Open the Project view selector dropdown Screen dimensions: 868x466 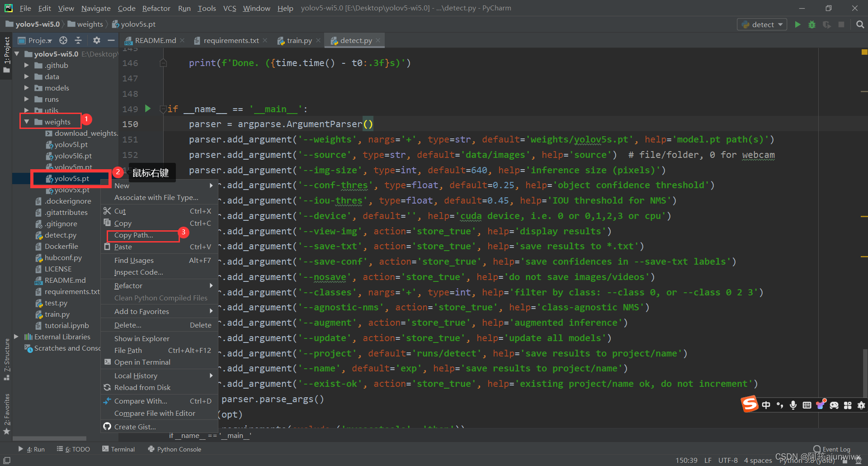35,40
